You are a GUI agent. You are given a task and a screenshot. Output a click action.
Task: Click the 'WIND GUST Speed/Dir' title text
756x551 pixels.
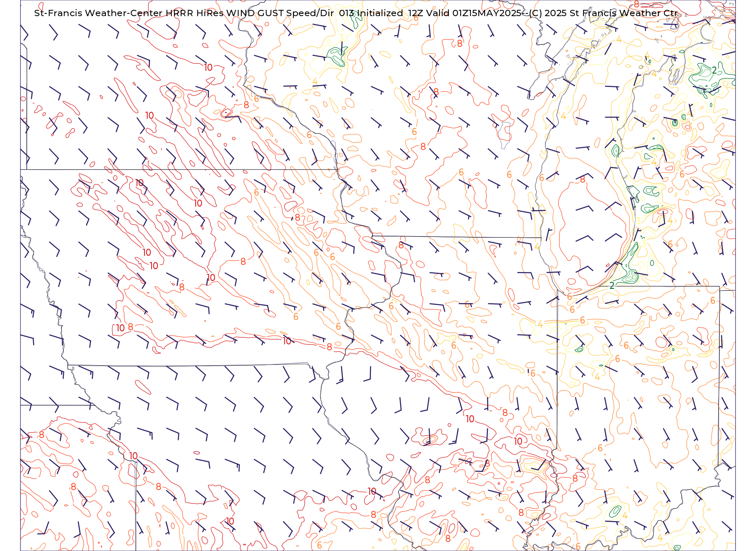coord(280,13)
